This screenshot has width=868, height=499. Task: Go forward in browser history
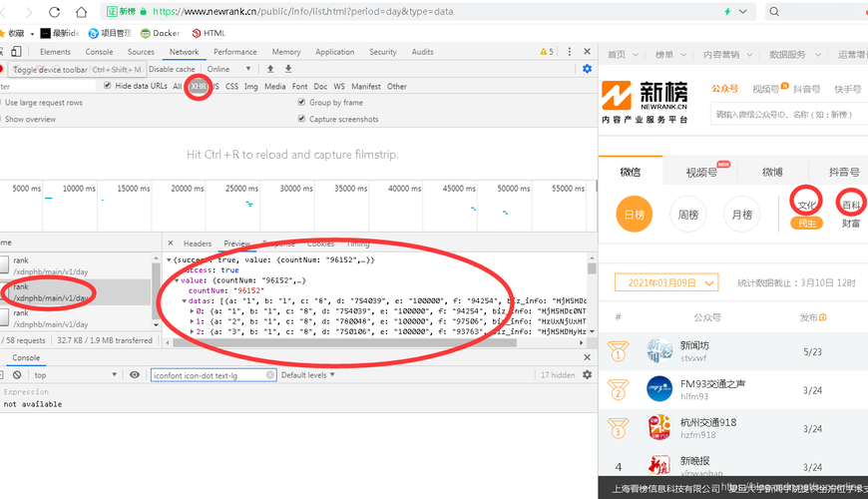click(29, 12)
